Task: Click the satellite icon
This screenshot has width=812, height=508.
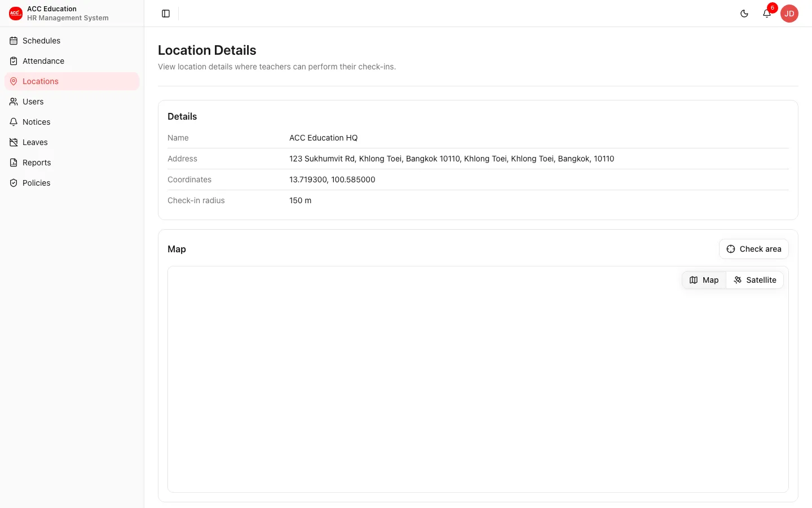Action: [738, 280]
